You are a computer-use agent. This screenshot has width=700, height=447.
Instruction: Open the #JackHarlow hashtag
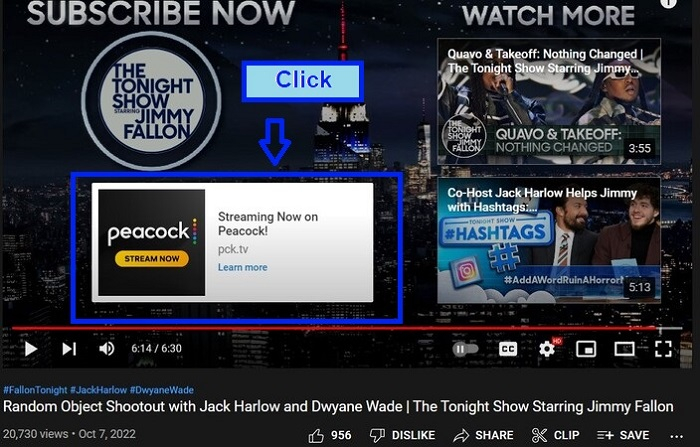click(x=98, y=390)
